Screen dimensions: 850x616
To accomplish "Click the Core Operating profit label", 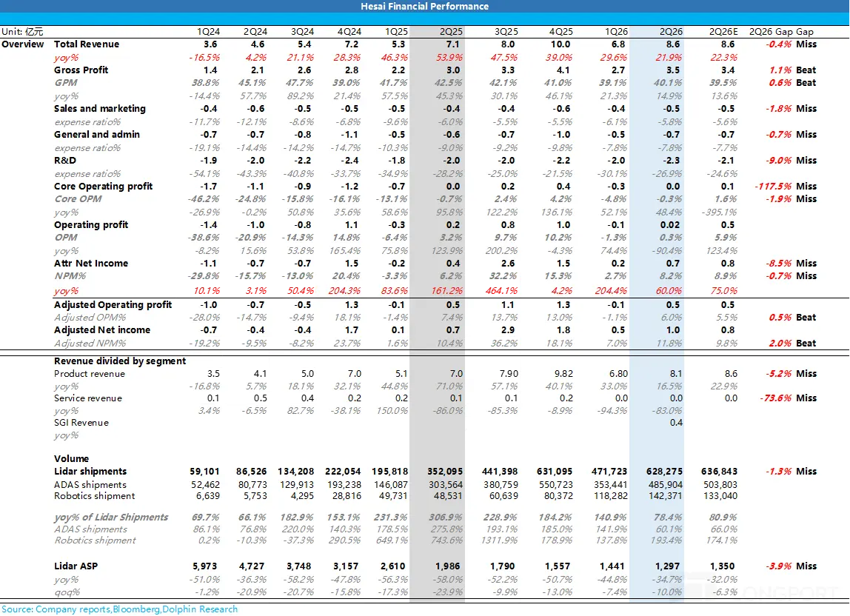I will click(x=103, y=187).
